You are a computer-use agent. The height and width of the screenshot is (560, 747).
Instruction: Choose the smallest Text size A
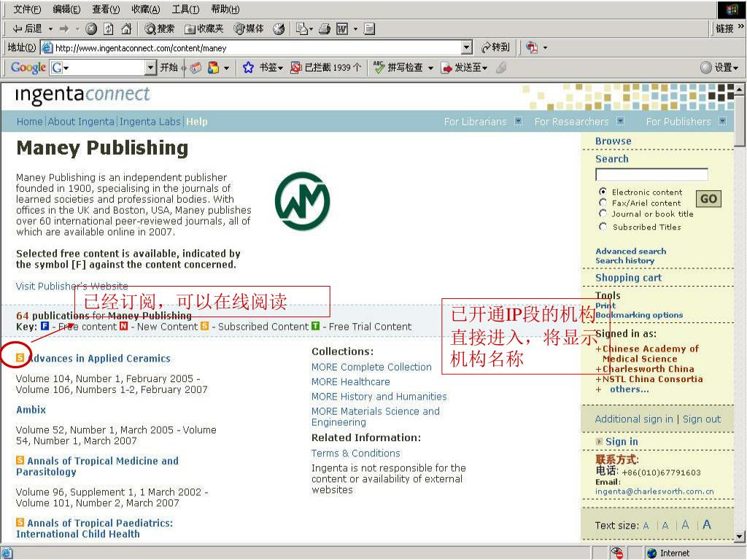[646, 526]
